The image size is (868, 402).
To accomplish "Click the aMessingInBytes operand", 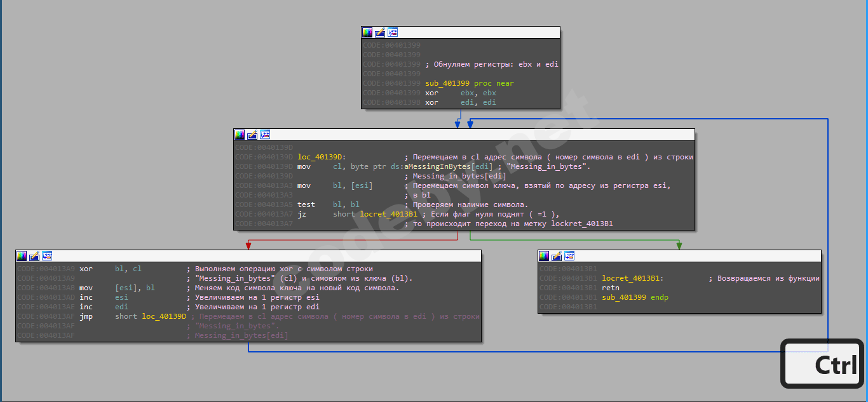I will [439, 166].
